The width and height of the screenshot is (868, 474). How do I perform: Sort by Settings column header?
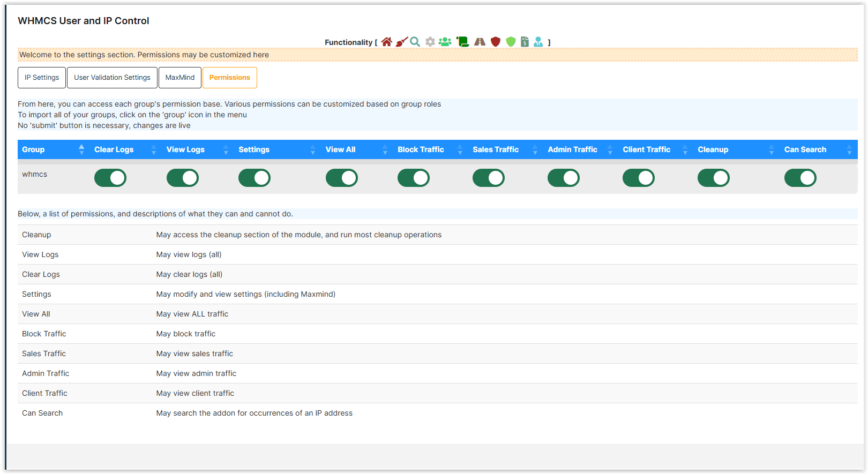278,149
